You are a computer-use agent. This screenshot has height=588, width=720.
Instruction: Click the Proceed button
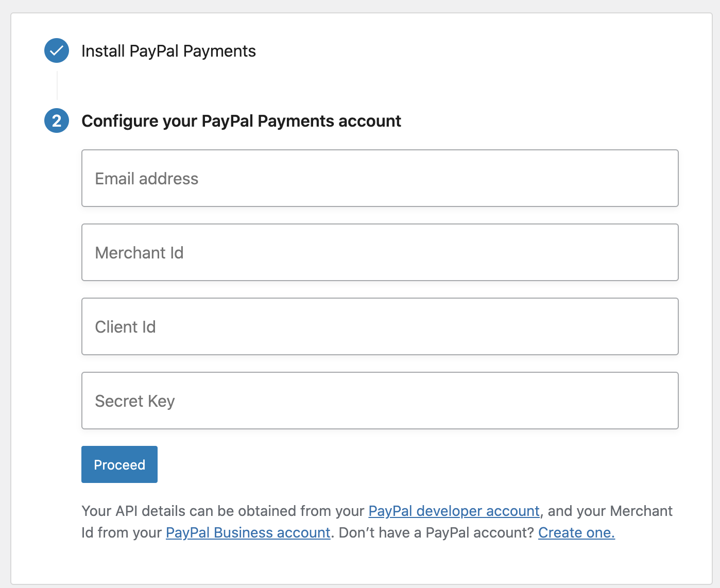(119, 464)
